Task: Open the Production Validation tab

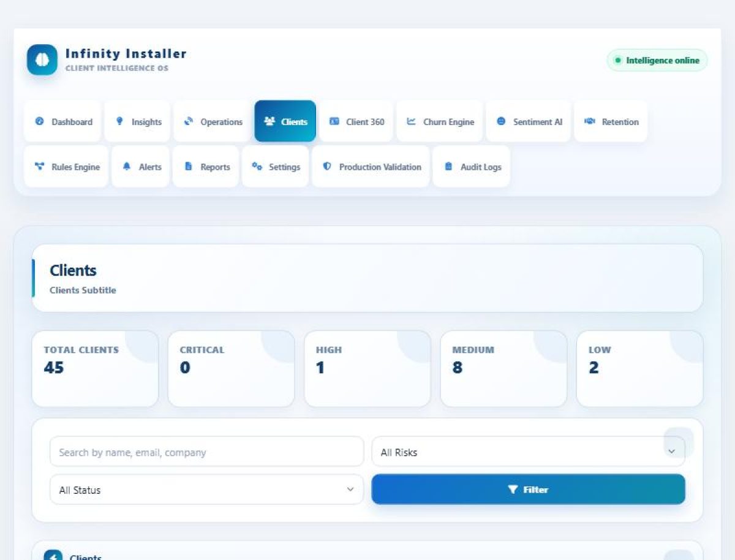Action: pyautogui.click(x=371, y=166)
